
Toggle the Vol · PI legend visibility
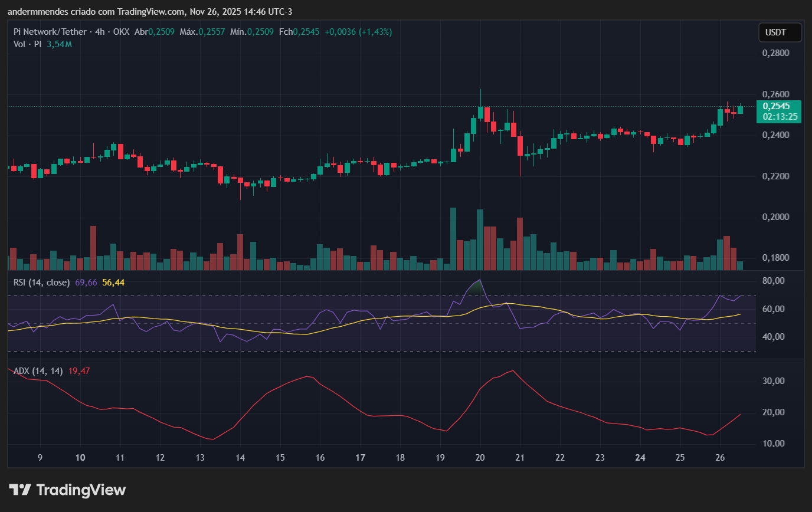pos(27,44)
